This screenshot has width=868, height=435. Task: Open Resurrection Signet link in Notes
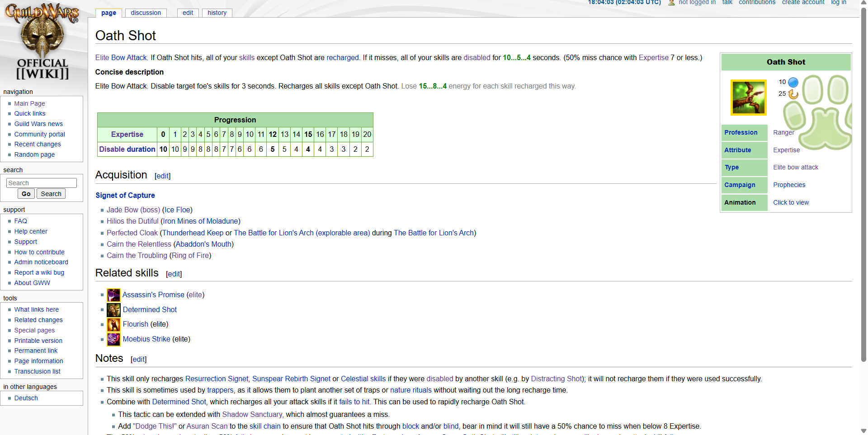click(217, 379)
